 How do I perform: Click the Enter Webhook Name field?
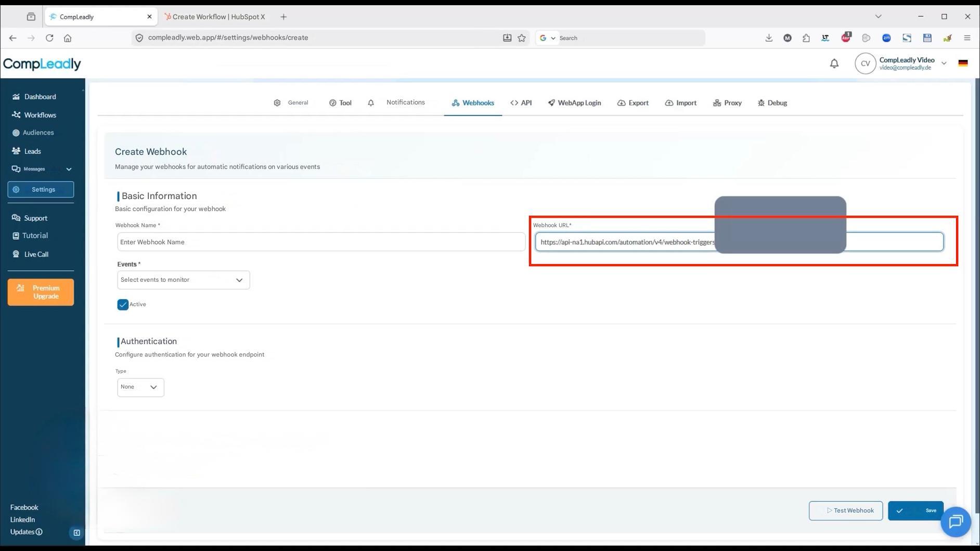[321, 242]
